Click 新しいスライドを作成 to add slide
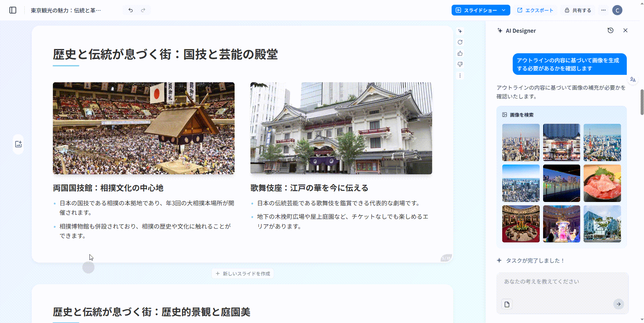 pyautogui.click(x=243, y=274)
